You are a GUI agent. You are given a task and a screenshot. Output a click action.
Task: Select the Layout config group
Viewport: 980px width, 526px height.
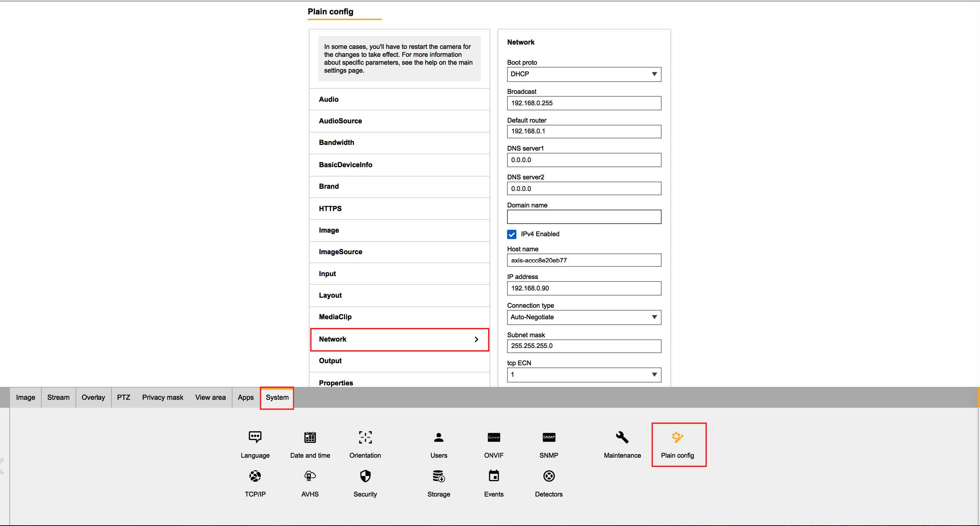tap(400, 295)
